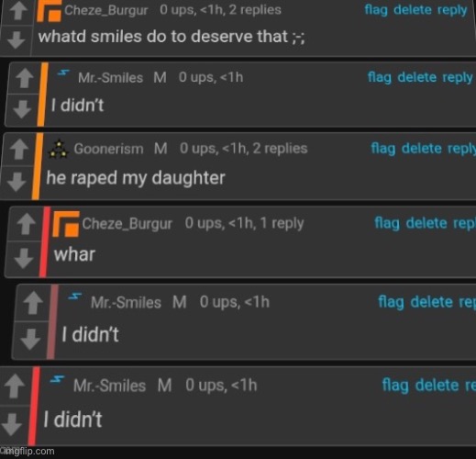
Task: Upvote Cheze_Burgur's "whar" comment
Action: click(26, 224)
